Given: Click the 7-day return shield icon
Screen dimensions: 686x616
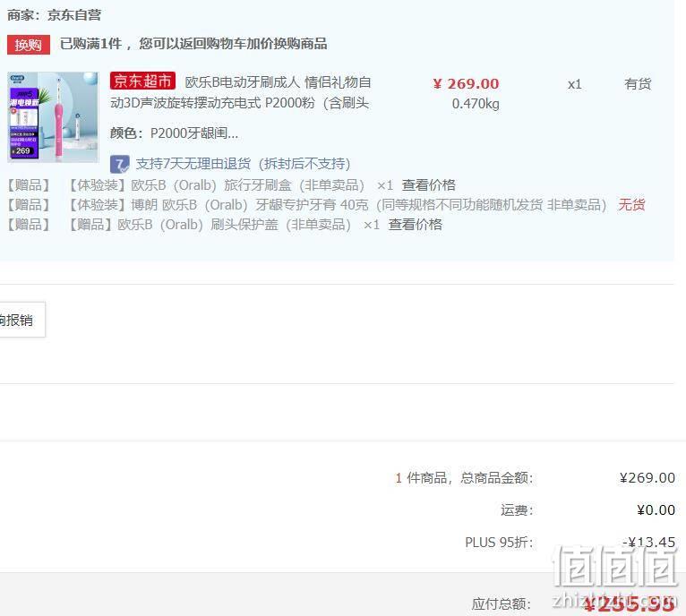Looking at the screenshot, I should [119, 165].
